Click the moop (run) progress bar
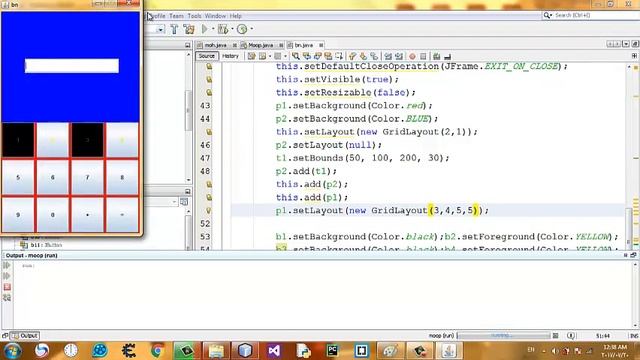The height and width of the screenshot is (360, 640). [504, 336]
